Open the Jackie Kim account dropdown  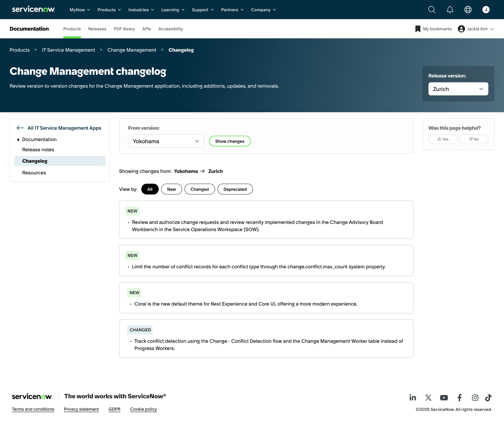(476, 29)
